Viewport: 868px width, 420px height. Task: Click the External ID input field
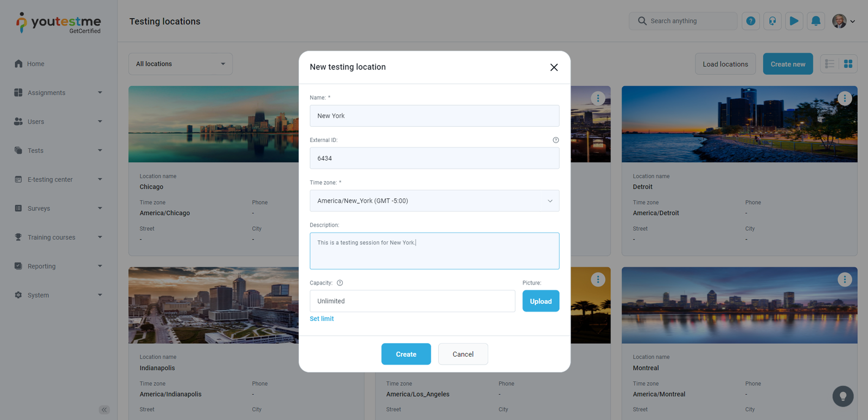435,158
